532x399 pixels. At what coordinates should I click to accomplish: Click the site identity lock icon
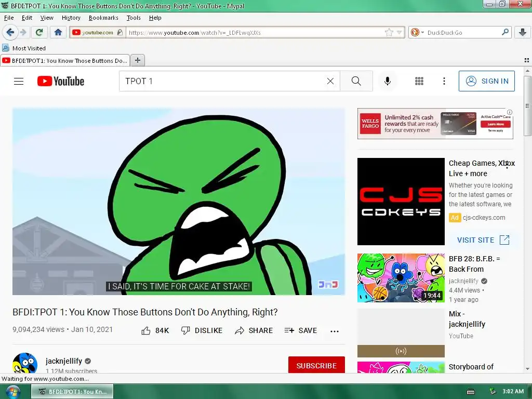coord(119,33)
